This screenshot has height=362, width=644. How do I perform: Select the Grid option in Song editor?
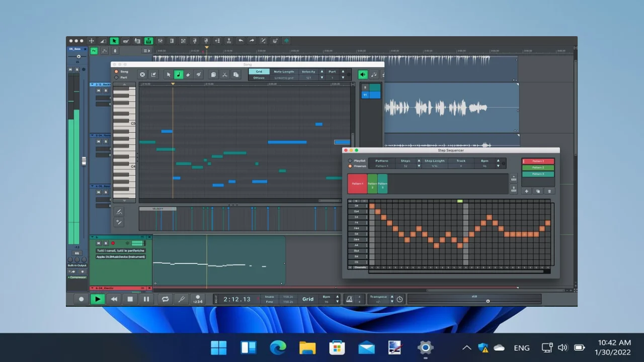[x=259, y=71]
